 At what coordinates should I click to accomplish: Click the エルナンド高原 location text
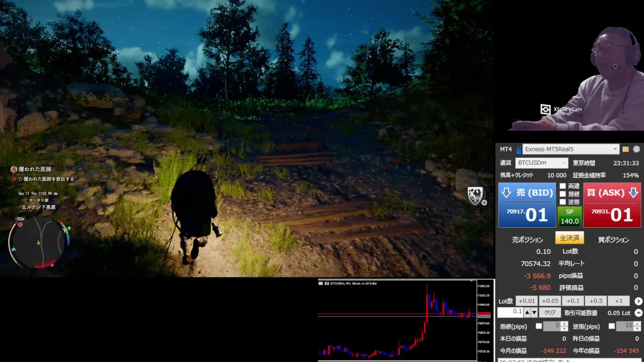(x=38, y=207)
